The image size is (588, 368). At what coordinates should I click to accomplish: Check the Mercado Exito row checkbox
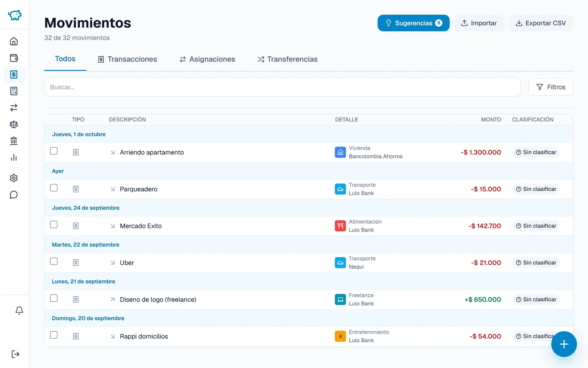pos(54,224)
